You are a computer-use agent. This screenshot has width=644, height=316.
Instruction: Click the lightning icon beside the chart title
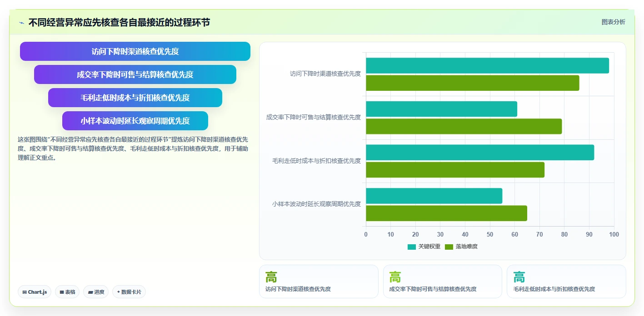click(21, 23)
